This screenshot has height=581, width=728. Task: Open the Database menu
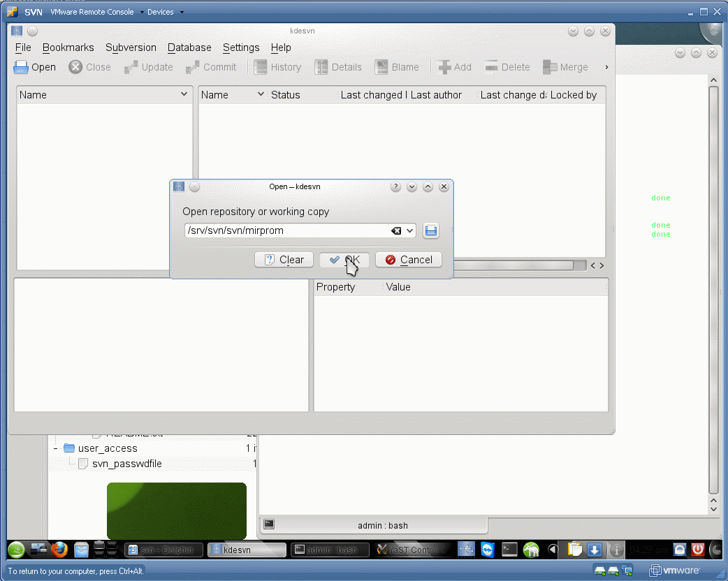189,47
